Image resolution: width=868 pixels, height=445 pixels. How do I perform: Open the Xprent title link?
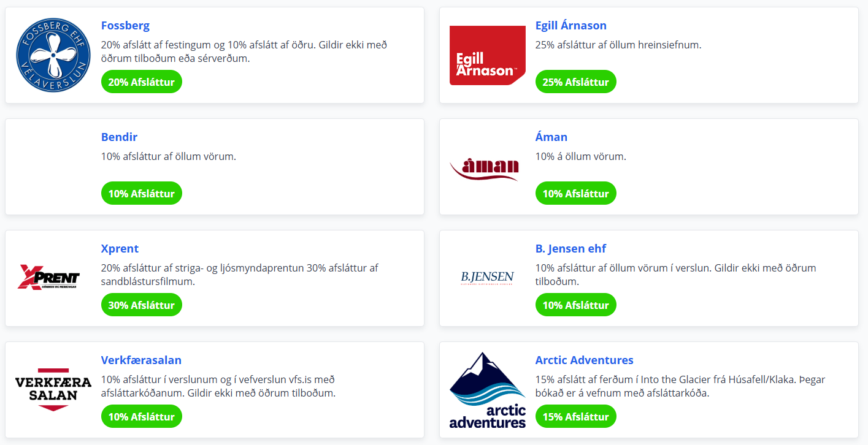[x=120, y=249]
